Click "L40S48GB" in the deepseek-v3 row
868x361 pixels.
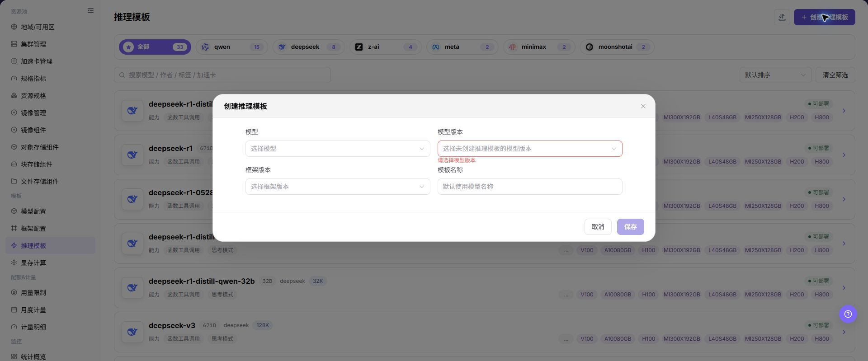pyautogui.click(x=722, y=339)
